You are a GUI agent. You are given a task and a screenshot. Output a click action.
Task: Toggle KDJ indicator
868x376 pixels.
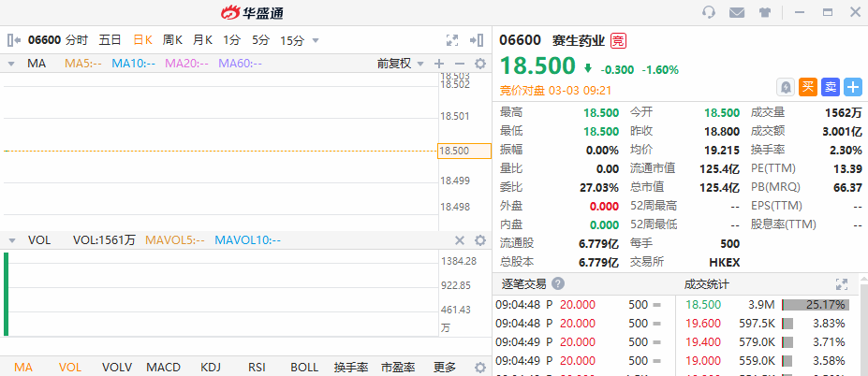pos(211,368)
